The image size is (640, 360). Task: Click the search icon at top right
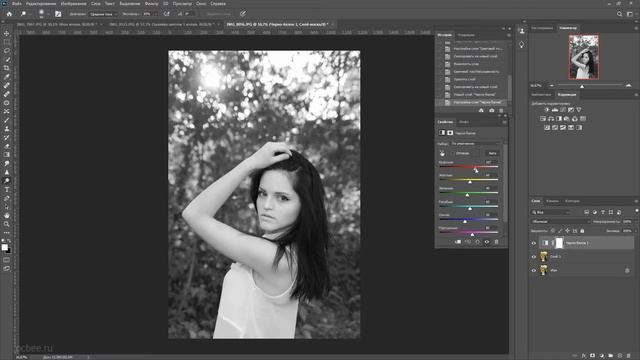[x=619, y=14]
